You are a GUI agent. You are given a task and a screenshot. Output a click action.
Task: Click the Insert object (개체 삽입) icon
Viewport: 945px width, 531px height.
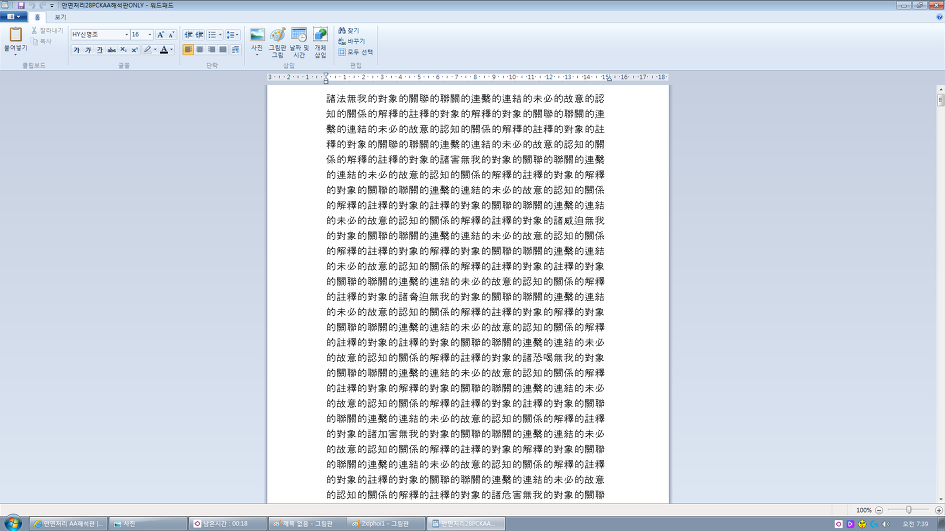[x=320, y=37]
